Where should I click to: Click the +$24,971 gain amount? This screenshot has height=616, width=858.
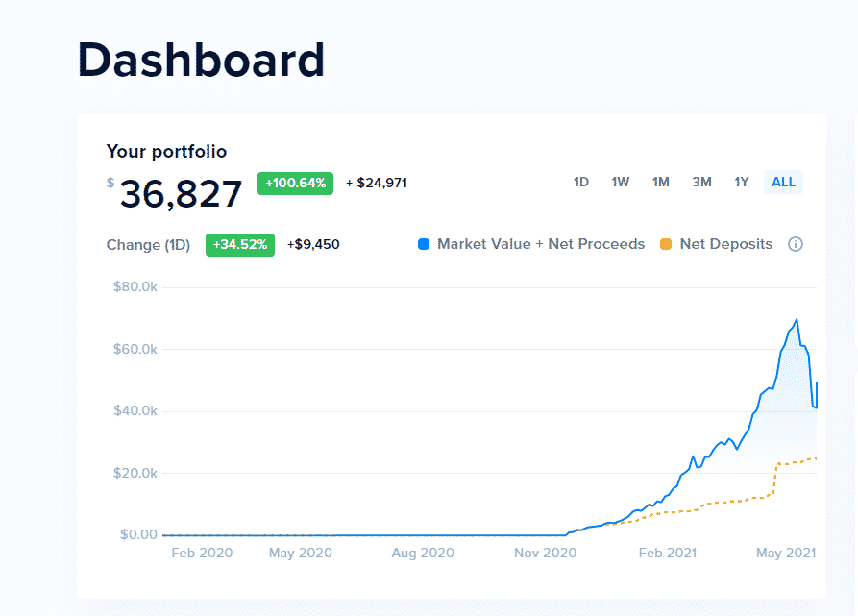click(x=377, y=183)
